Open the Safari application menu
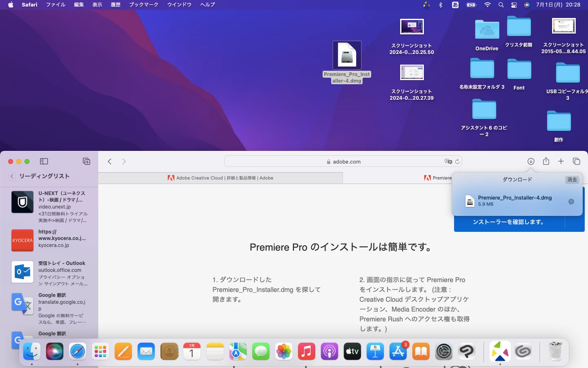Image resolution: width=588 pixels, height=368 pixels. 29,4
